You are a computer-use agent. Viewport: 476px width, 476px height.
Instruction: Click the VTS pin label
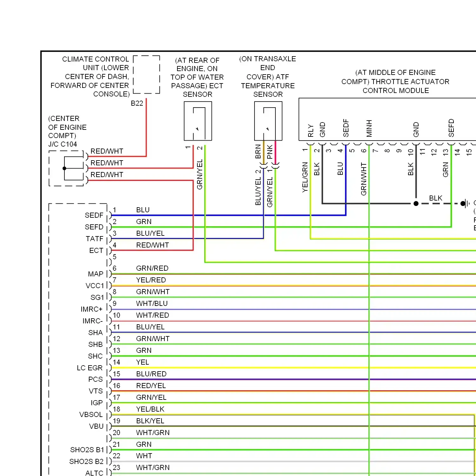tap(96, 391)
